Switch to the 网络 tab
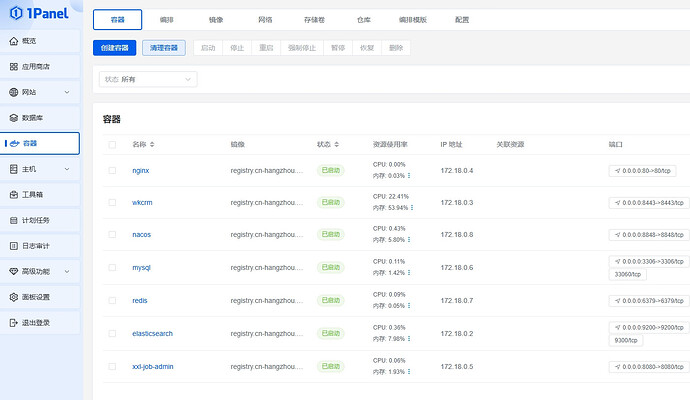 (x=265, y=20)
